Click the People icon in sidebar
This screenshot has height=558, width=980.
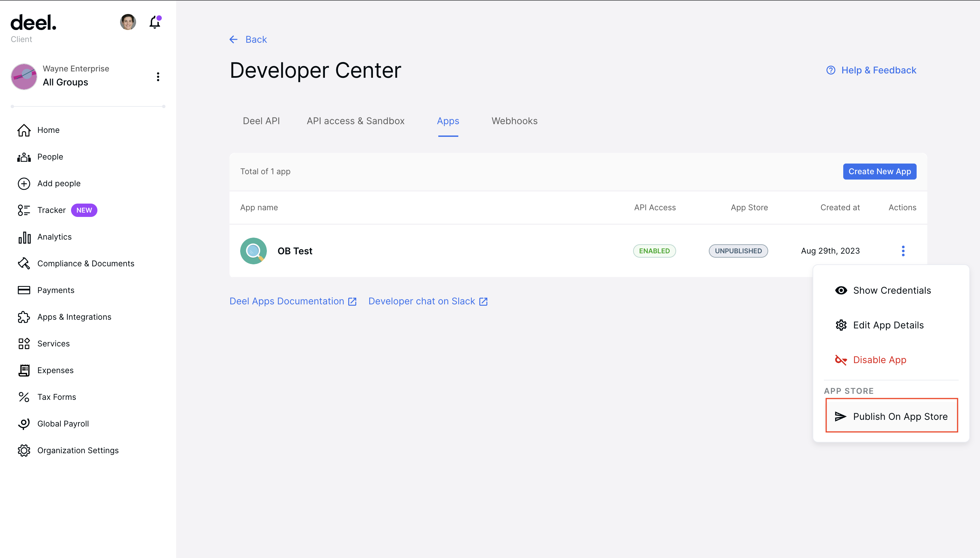coord(24,157)
